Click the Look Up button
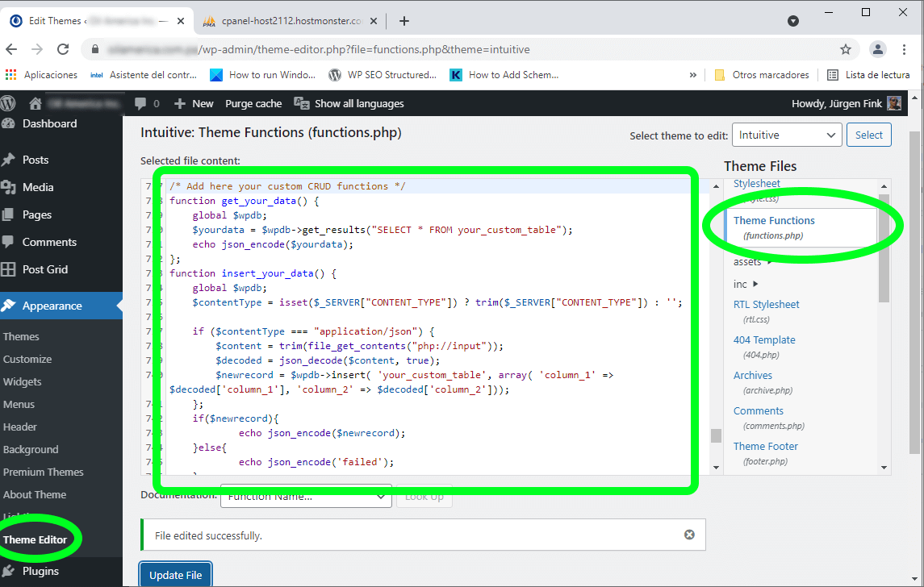The image size is (924, 587). [424, 496]
